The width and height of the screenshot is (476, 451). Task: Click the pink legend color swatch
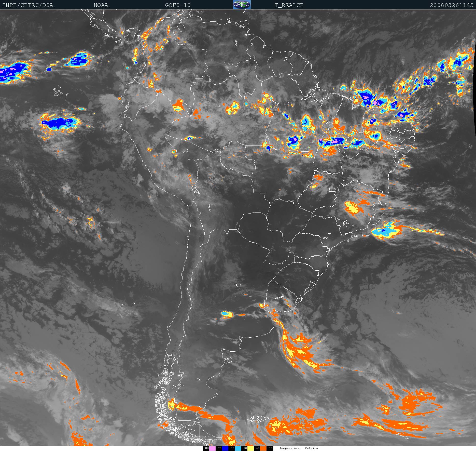pyautogui.click(x=212, y=448)
